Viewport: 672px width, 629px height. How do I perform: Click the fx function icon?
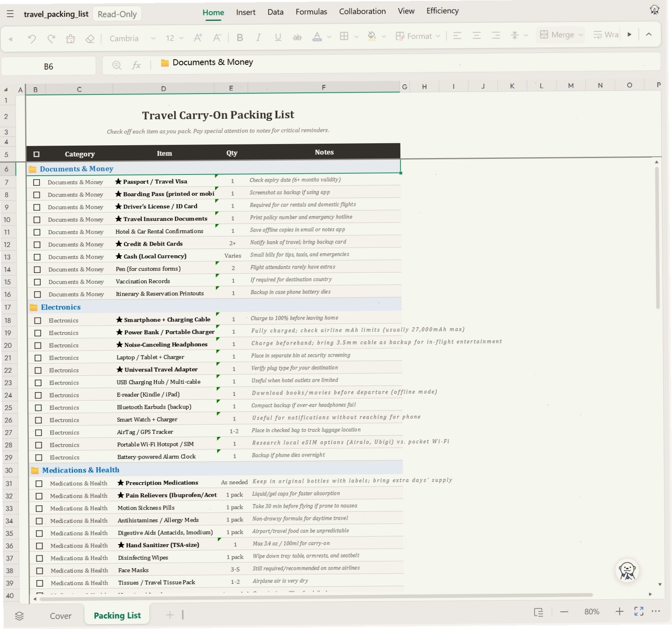tap(136, 65)
